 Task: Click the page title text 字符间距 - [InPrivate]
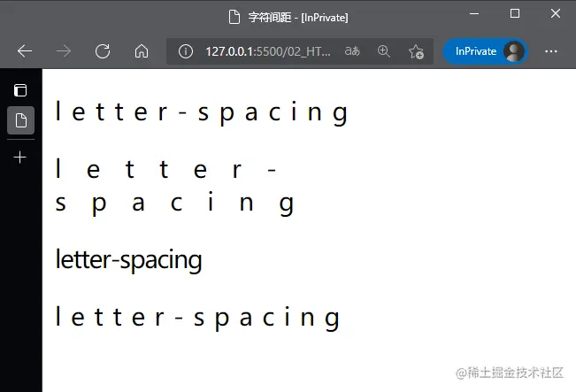[x=298, y=18]
